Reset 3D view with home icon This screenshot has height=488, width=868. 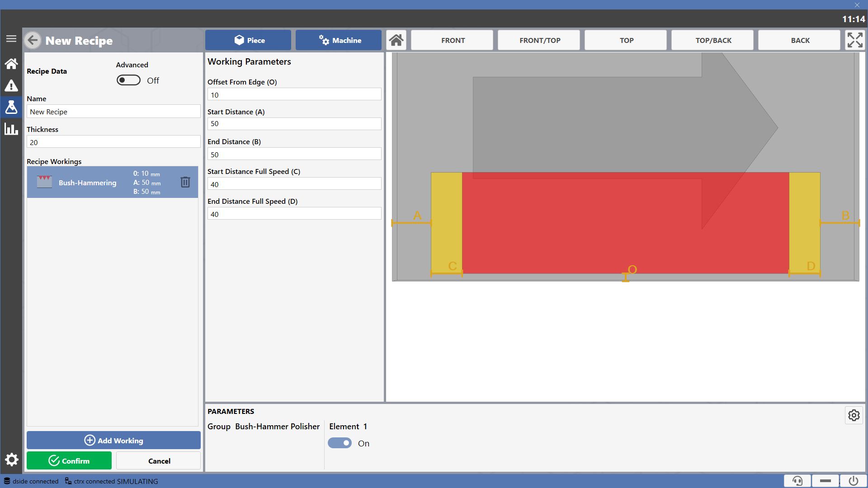click(396, 40)
